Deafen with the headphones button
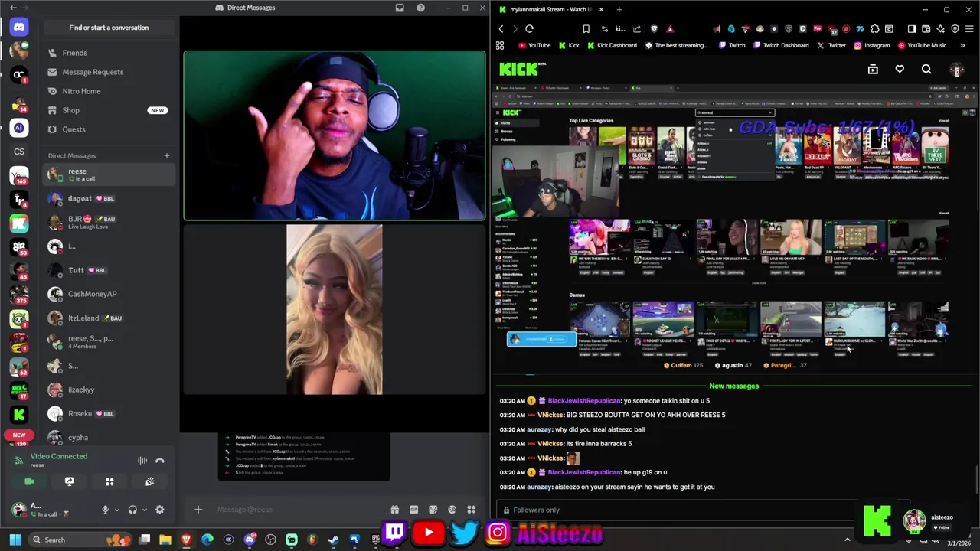 click(132, 510)
